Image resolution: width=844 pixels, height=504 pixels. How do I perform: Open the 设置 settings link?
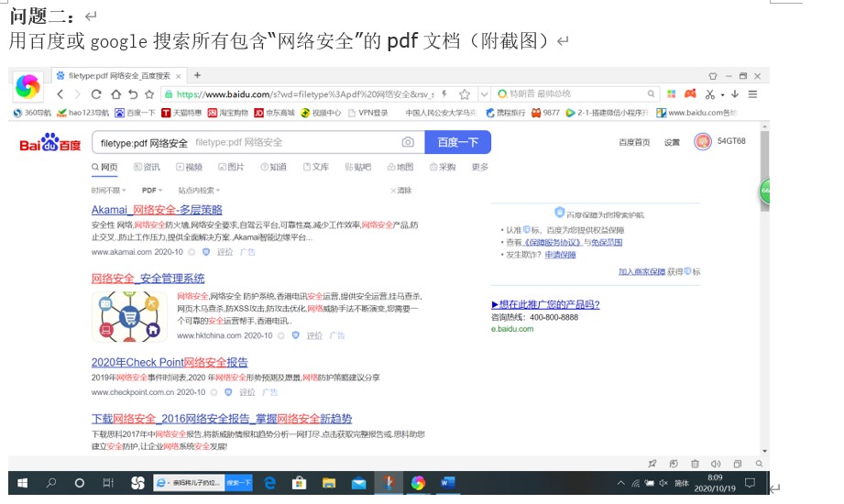point(672,143)
